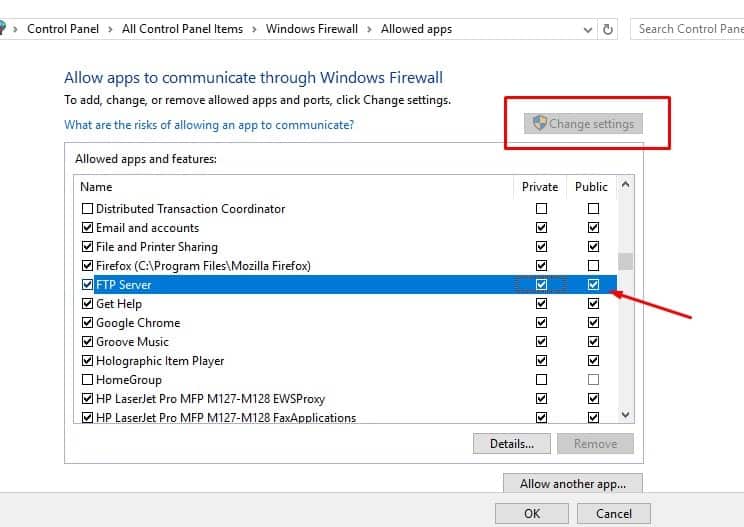Click the Cancel button
Screen dimensions: 744x527
[x=614, y=514]
